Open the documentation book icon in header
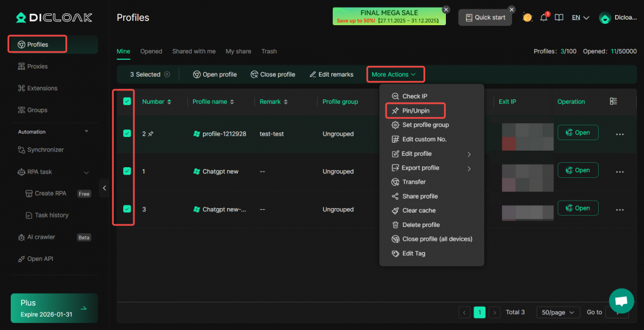The height and width of the screenshot is (330, 644). [559, 18]
